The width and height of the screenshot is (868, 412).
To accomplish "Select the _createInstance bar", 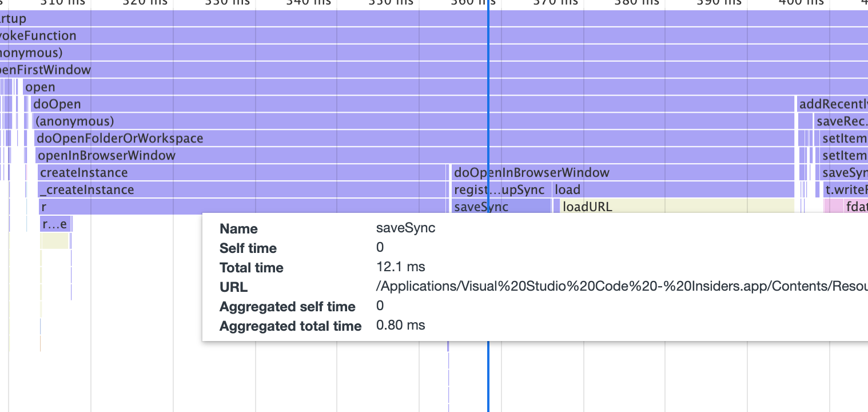I will click(x=241, y=190).
